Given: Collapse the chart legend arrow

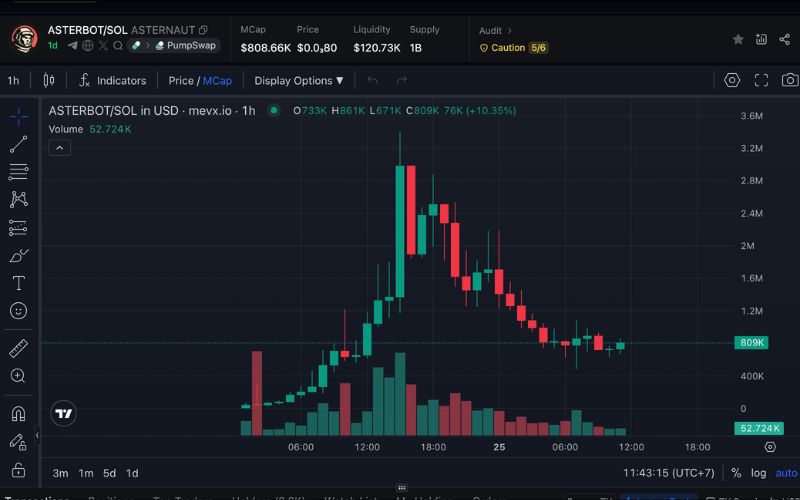Looking at the screenshot, I should pyautogui.click(x=60, y=148).
